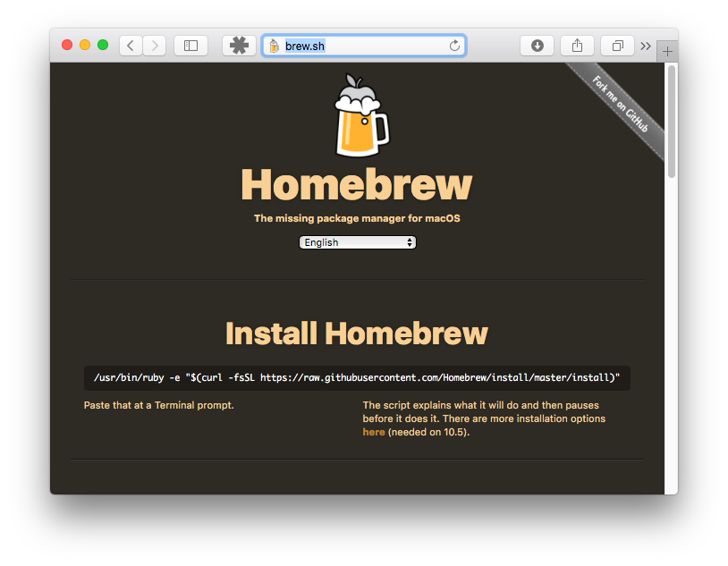This screenshot has height=566, width=728.
Task: Expand the toolbar overflow chevrons
Action: pos(646,46)
